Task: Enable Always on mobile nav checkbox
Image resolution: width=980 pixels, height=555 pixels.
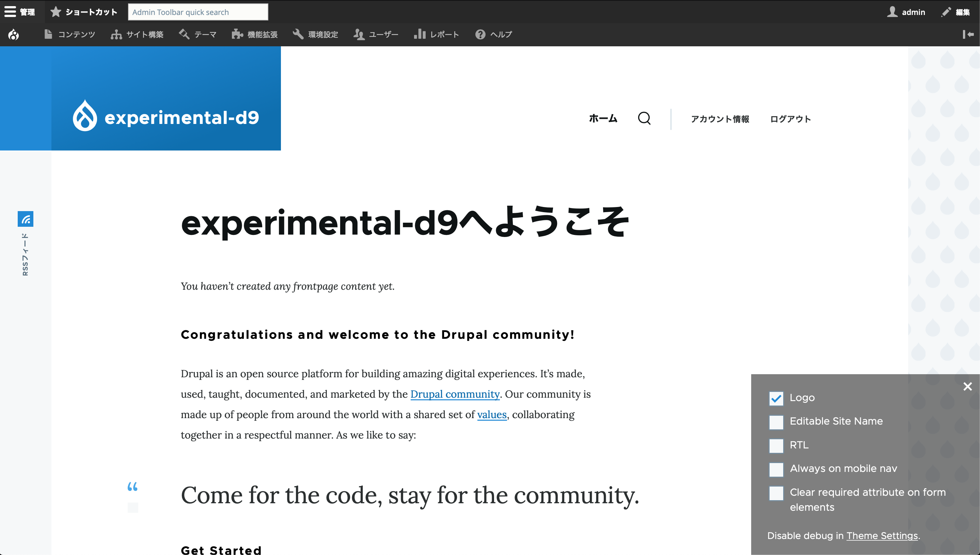Action: click(776, 469)
